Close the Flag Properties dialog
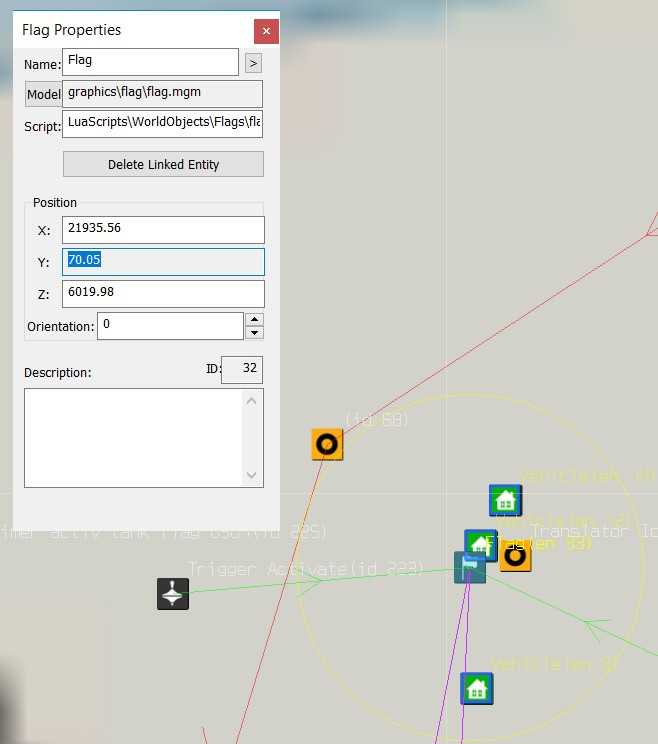The image size is (658, 744). pyautogui.click(x=266, y=31)
